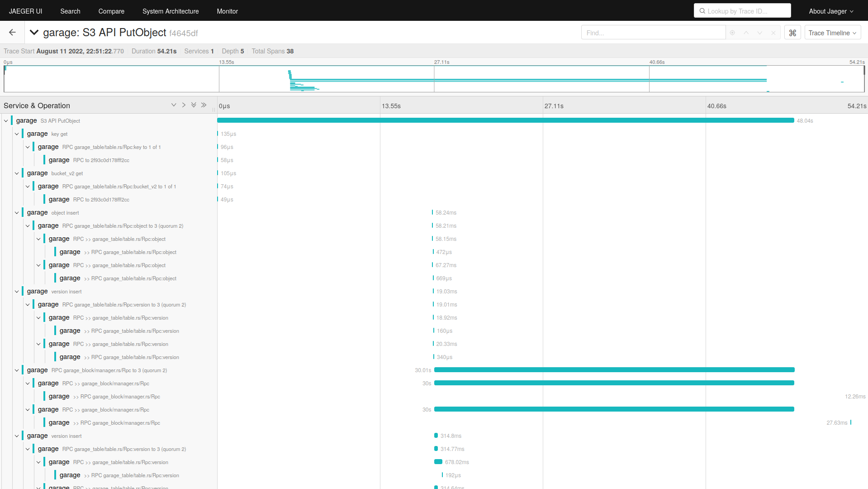
Task: Open System Architecture page
Action: (171, 11)
